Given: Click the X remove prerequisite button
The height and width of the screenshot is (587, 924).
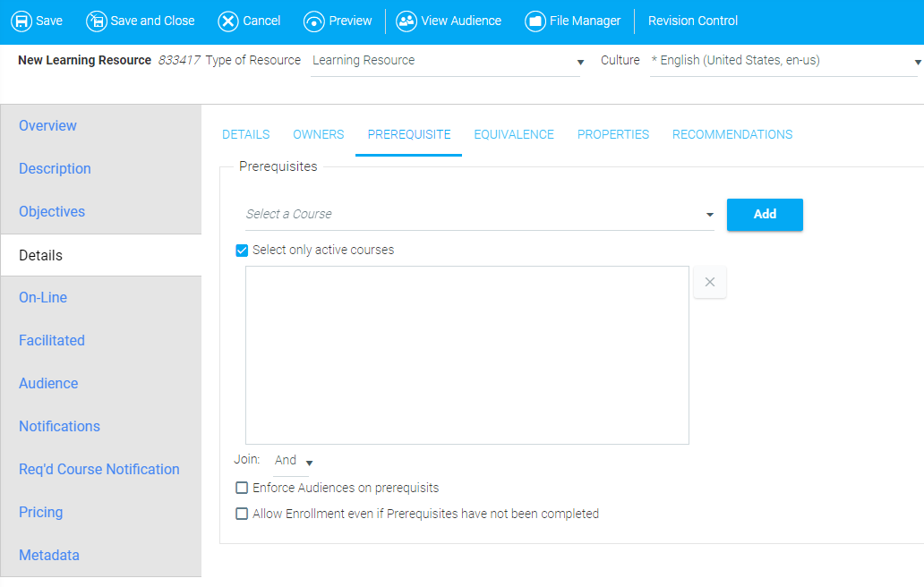Looking at the screenshot, I should (x=710, y=282).
